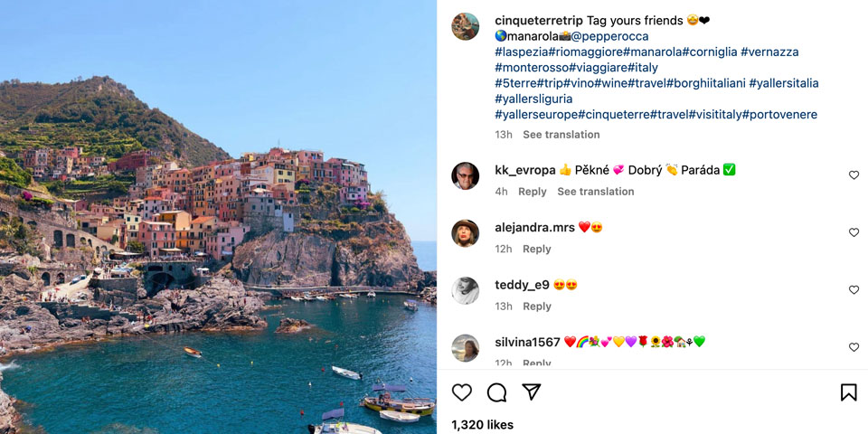Screen dimensions: 868x434
Task: Like silvina1567's comment heart
Action: [x=854, y=347]
